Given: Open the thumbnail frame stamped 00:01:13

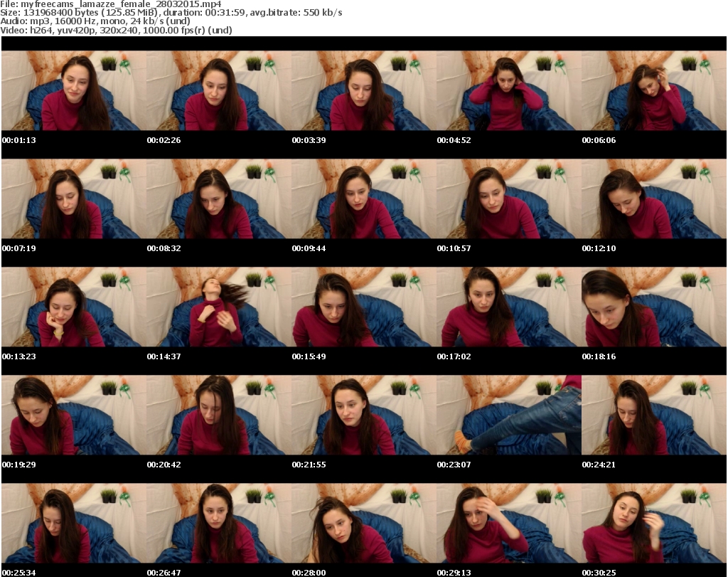Looking at the screenshot, I should point(74,90).
